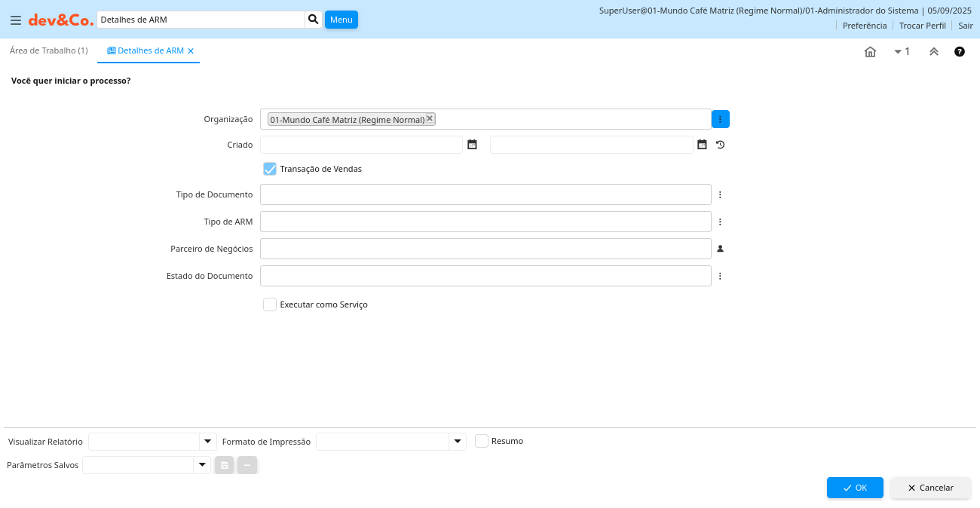Click Trocar Perfil link

(922, 26)
